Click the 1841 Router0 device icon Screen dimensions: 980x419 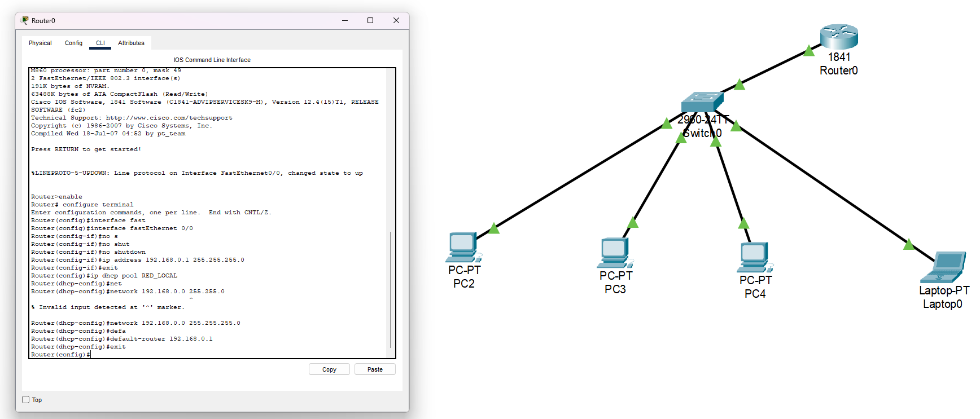839,36
